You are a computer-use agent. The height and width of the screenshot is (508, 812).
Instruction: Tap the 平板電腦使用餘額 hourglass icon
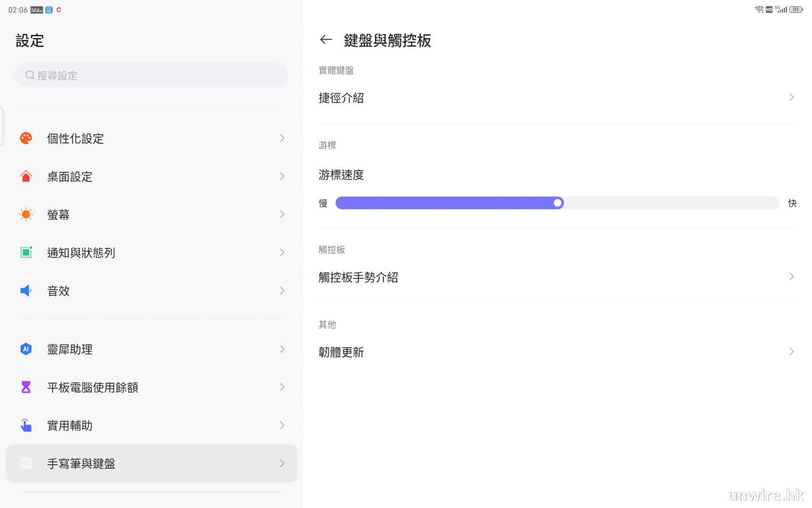(x=26, y=387)
